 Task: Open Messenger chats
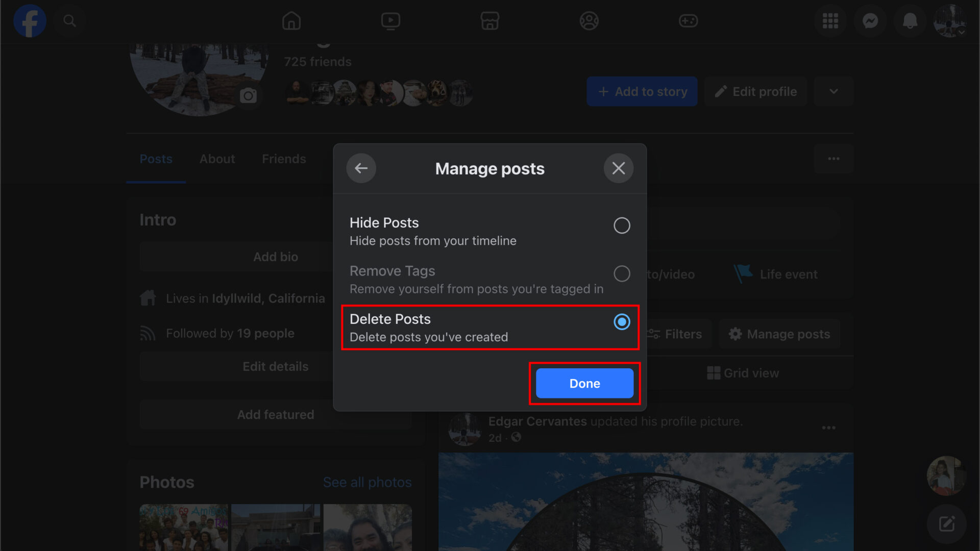coord(870,21)
